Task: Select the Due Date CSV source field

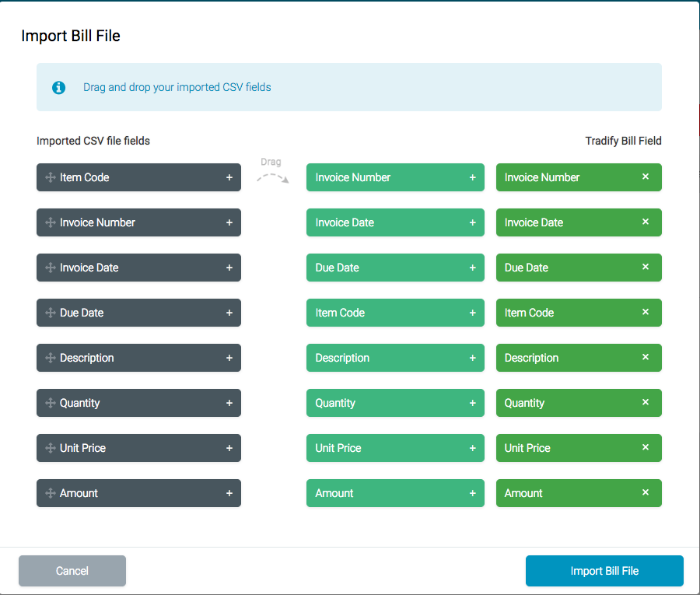Action: click(138, 313)
